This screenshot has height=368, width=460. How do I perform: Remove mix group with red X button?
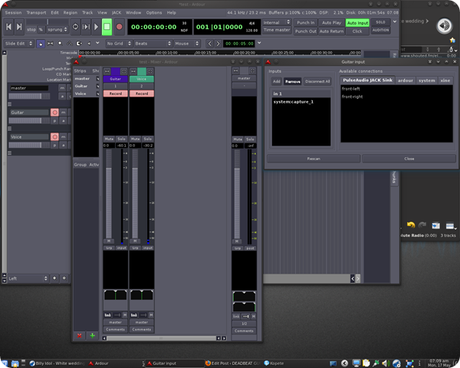click(79, 335)
